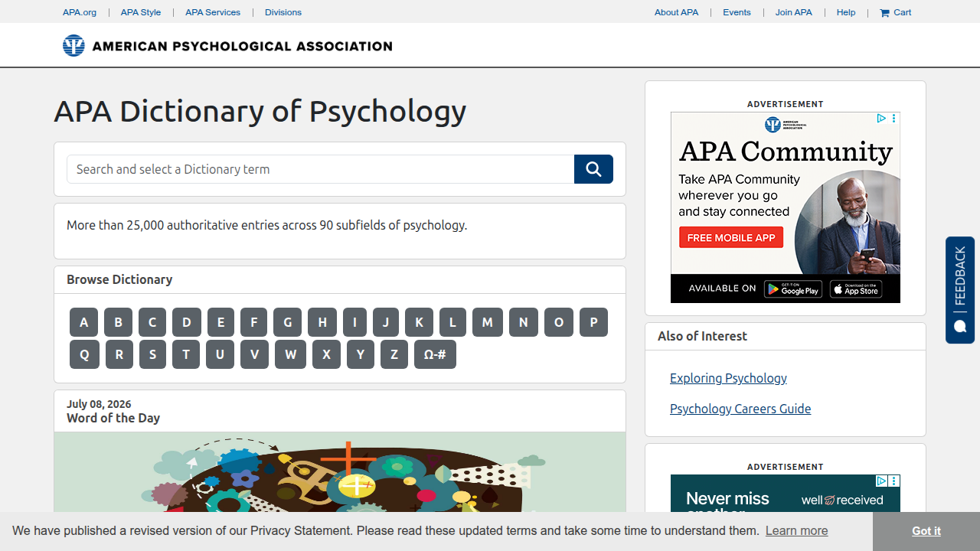Viewport: 980px width, 551px height.
Task: Browse dictionary letter O
Action: tap(559, 322)
